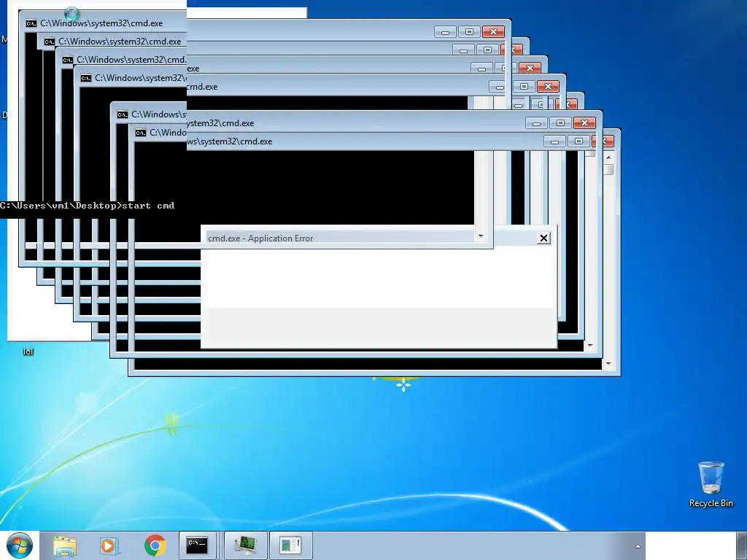Launch Windows Media Player from the taskbar
The width and height of the screenshot is (747, 560).
(109, 545)
